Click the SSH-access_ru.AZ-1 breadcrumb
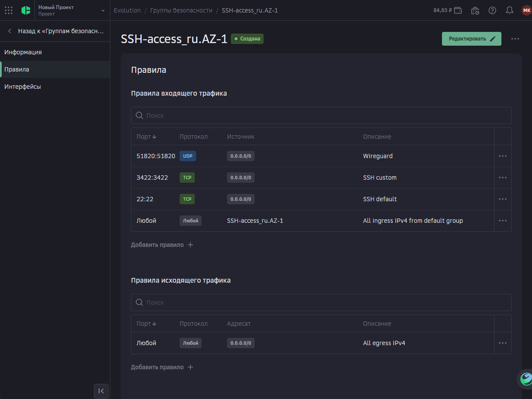 click(x=250, y=10)
